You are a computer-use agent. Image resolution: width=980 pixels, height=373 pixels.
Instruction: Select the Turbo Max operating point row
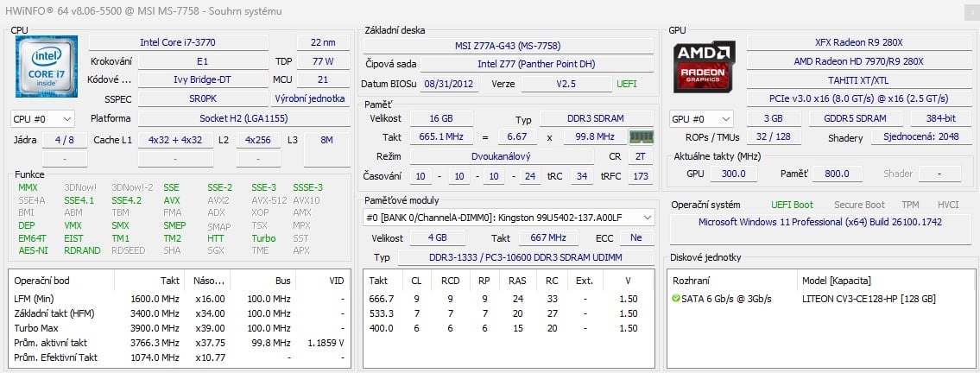pyautogui.click(x=179, y=328)
